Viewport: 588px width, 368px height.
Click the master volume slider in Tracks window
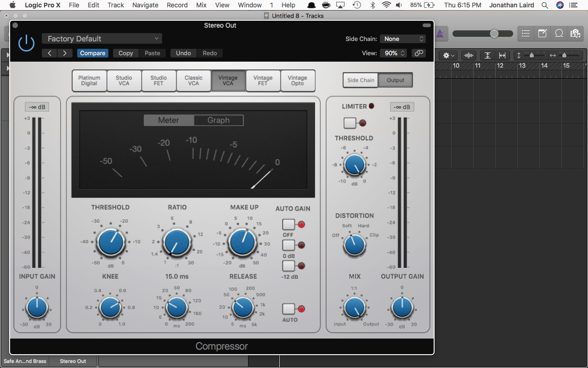click(x=482, y=34)
